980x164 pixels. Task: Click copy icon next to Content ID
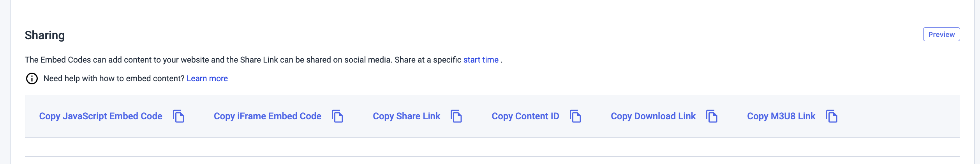575,116
